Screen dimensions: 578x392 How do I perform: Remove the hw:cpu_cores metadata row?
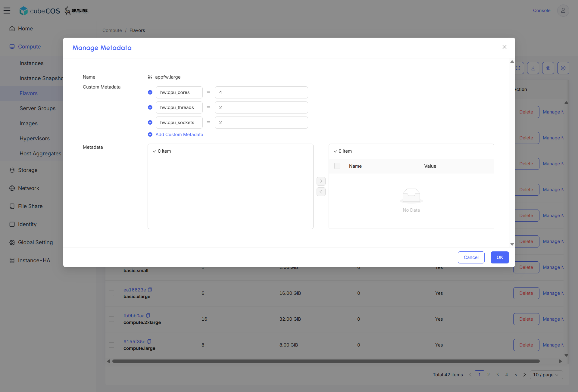coord(150,92)
